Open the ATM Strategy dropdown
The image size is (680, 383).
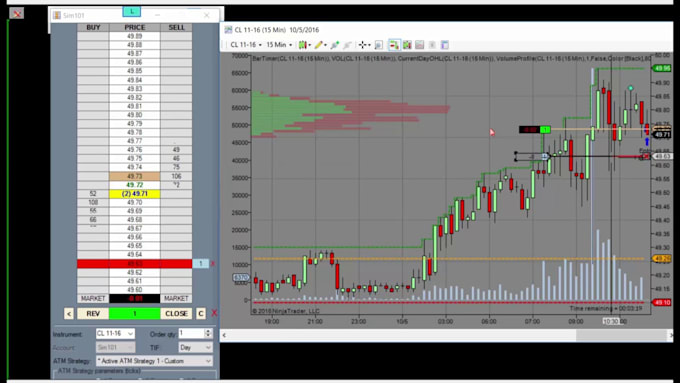[154, 361]
